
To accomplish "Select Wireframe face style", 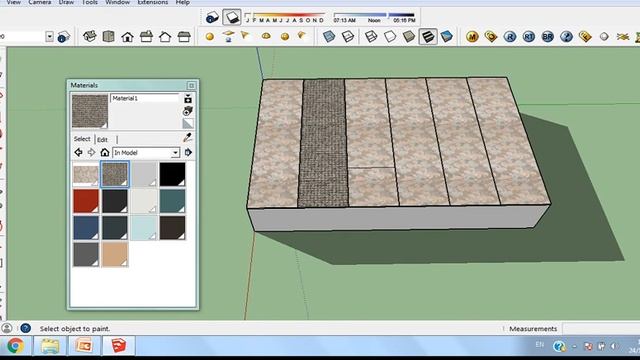I will (371, 36).
